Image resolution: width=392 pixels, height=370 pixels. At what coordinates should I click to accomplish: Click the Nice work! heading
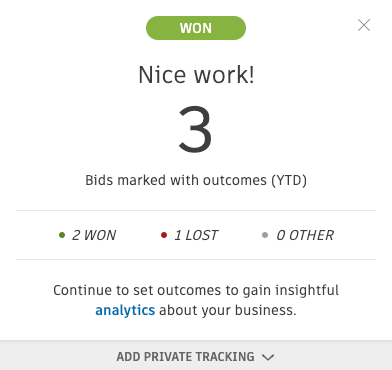coord(196,74)
